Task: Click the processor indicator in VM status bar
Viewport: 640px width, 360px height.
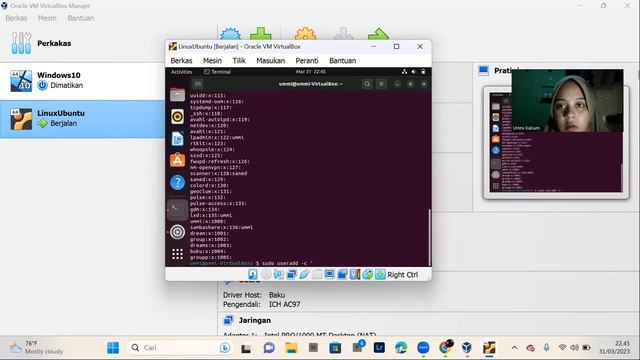Action: (355, 275)
